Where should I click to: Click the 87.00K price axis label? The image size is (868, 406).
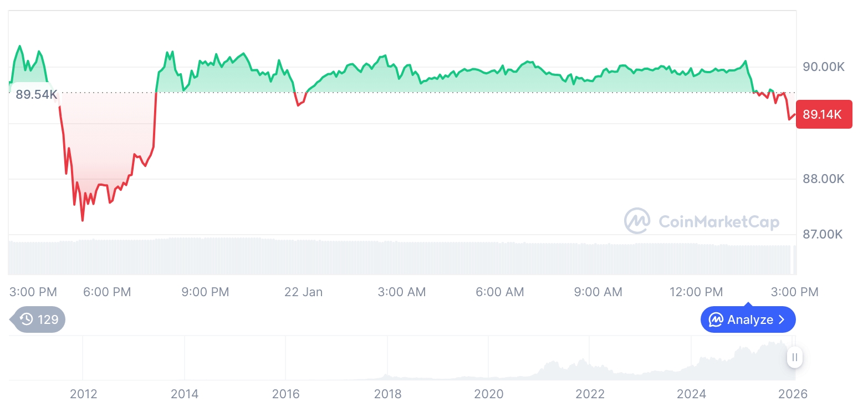click(824, 235)
